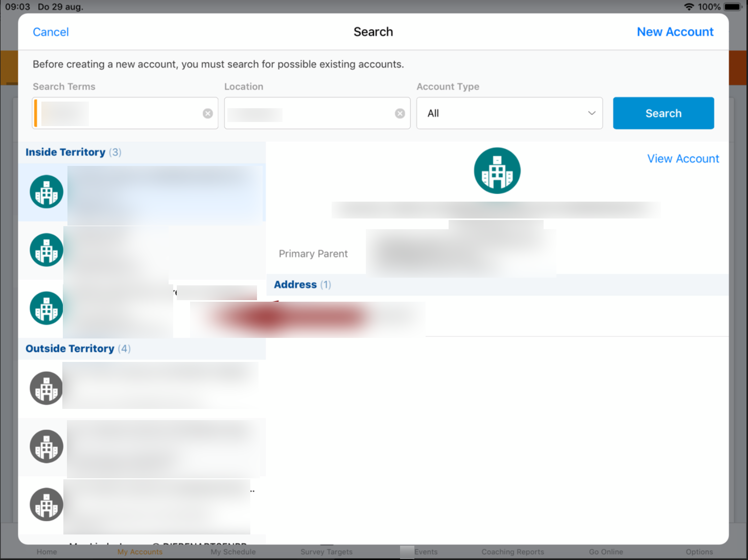Open View Account link
The height and width of the screenshot is (560, 748).
point(683,159)
